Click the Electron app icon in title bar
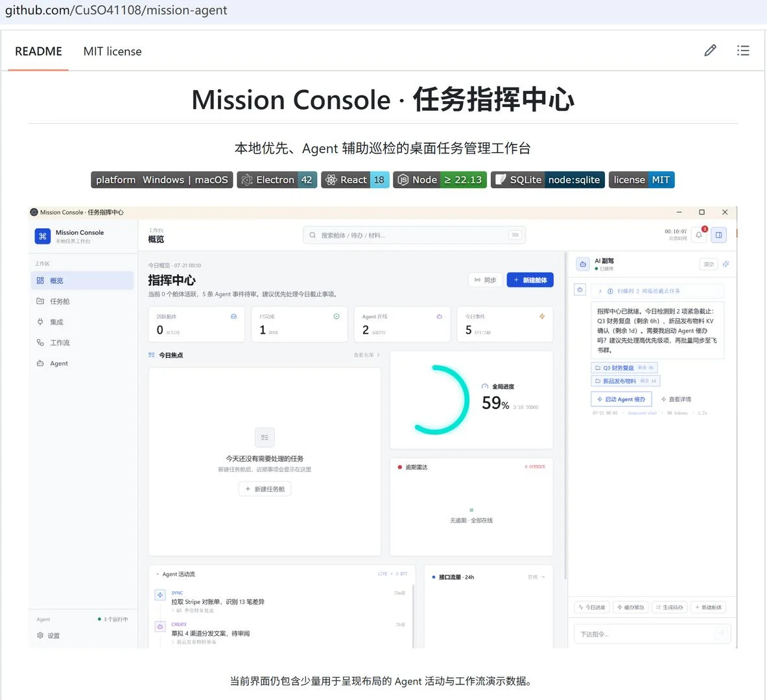The height and width of the screenshot is (700, 767). 34,213
